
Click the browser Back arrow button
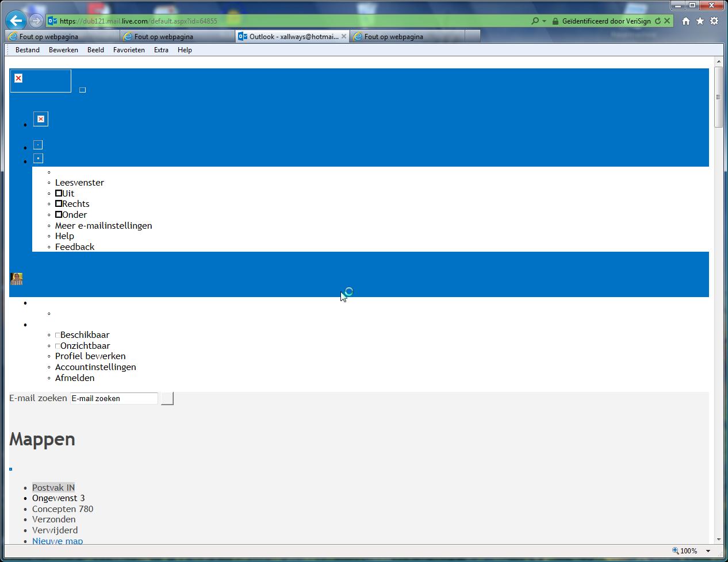(x=16, y=21)
